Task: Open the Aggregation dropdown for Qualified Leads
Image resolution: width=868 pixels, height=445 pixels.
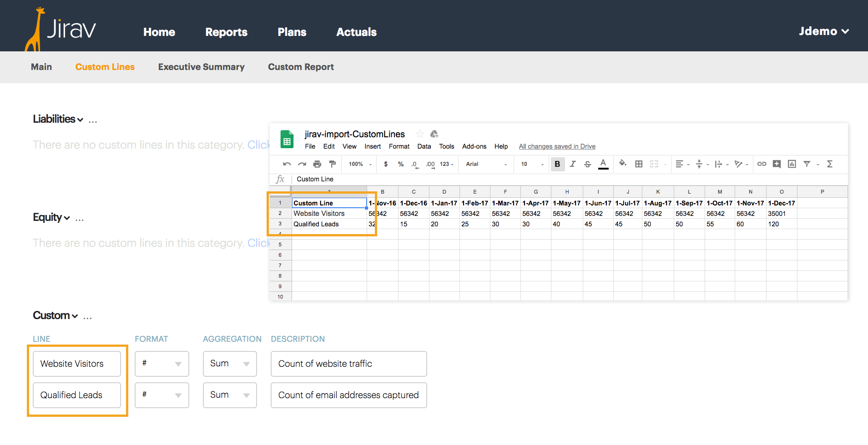Action: [230, 395]
